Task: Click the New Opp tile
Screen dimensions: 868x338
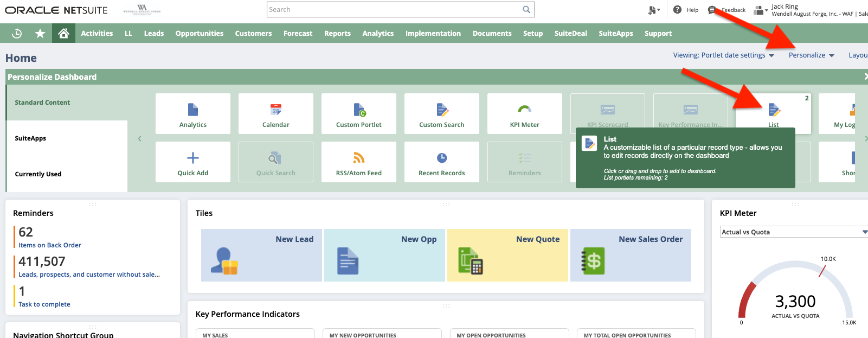Action: coord(384,255)
